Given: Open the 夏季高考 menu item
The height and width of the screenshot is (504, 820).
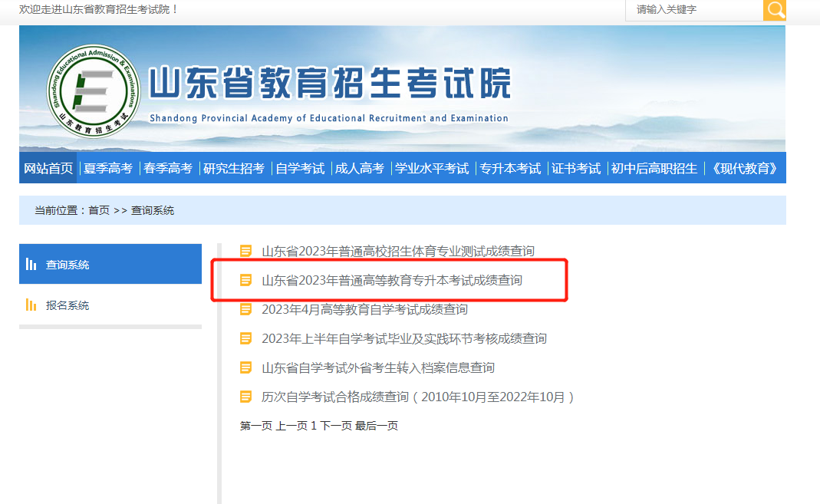Looking at the screenshot, I should pyautogui.click(x=109, y=167).
